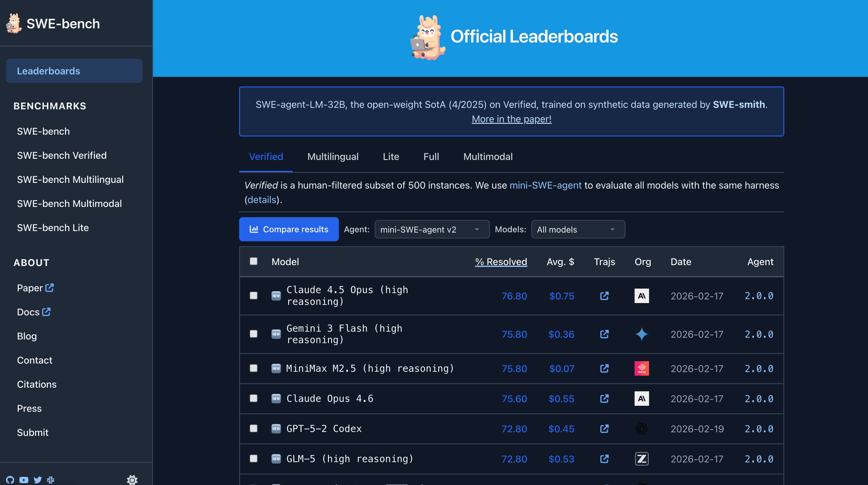The image size is (868, 485).
Task: Open Paper external link in sidebar
Action: [x=35, y=288]
